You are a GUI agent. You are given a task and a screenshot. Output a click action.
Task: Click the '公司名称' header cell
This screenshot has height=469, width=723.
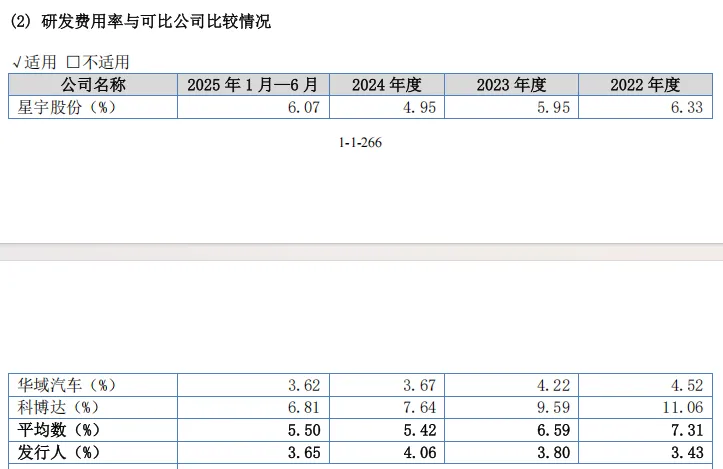click(x=93, y=84)
